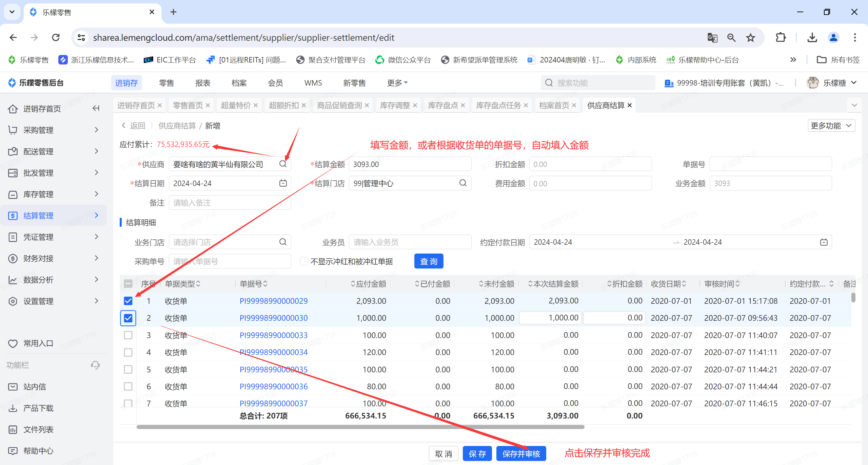This screenshot has width=868, height=465.
Task: Check row 5 checkbox PI99998990000035
Action: click(128, 369)
